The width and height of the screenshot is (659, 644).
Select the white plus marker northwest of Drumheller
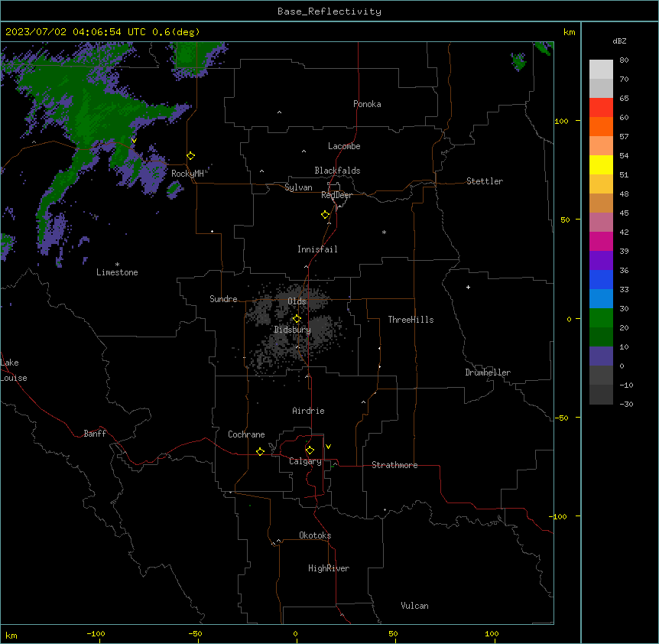[x=468, y=287]
